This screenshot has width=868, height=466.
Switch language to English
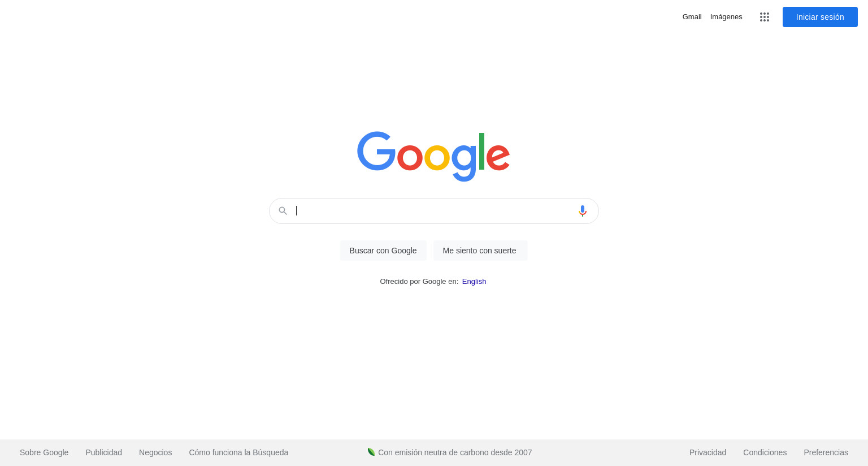pos(474,282)
